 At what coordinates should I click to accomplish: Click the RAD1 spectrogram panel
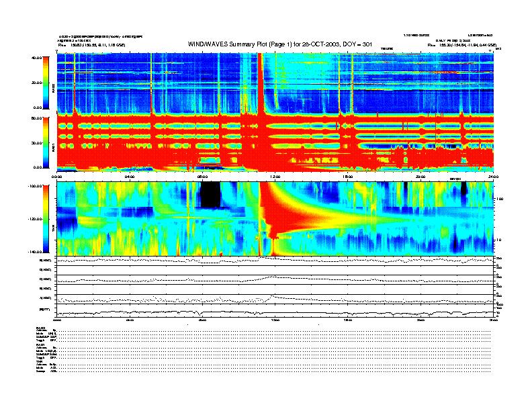[x=275, y=142]
